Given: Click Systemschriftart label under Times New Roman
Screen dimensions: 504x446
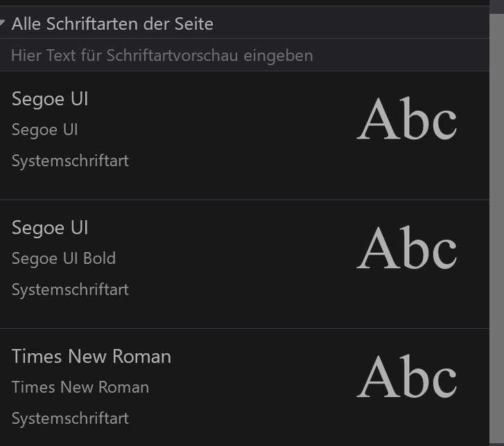Looking at the screenshot, I should pos(70,418).
